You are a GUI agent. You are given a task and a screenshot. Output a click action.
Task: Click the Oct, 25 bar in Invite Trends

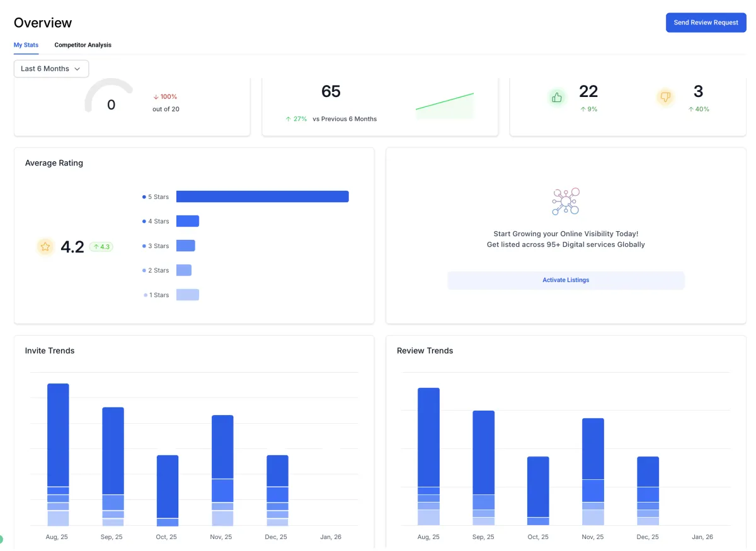[x=168, y=491]
